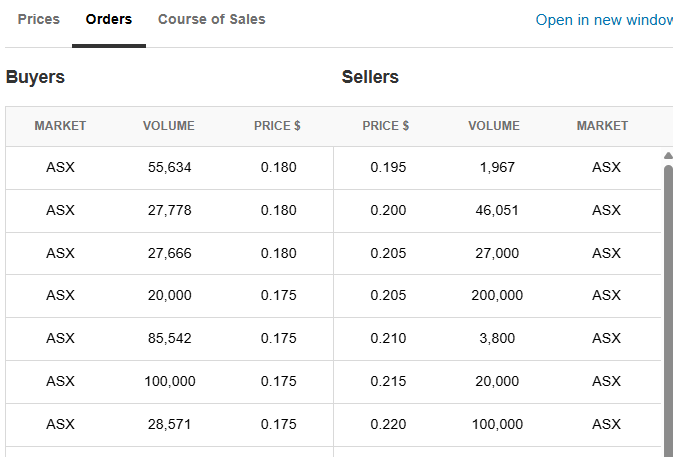Open the Course of Sales tab
The height and width of the screenshot is (457, 674).
(x=212, y=19)
